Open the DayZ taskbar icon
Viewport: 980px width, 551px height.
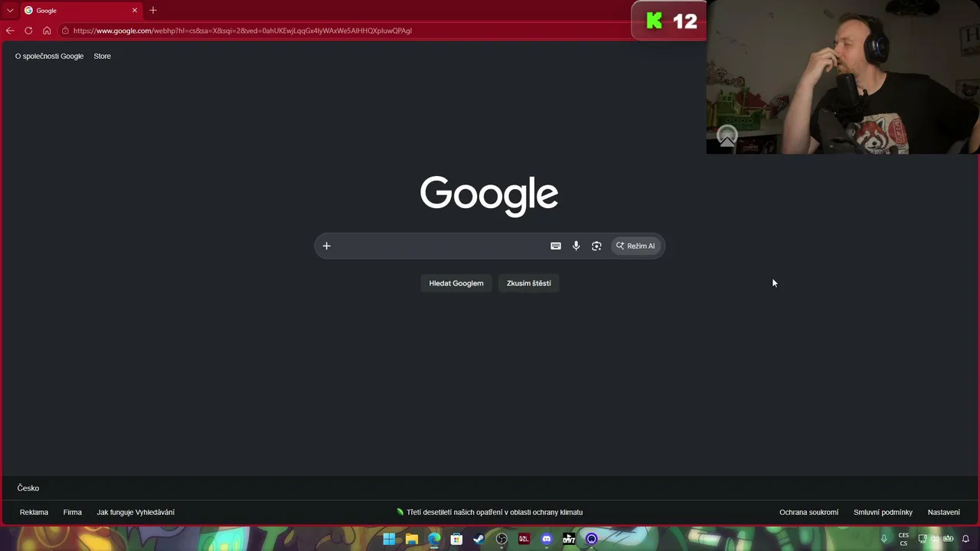pos(569,539)
